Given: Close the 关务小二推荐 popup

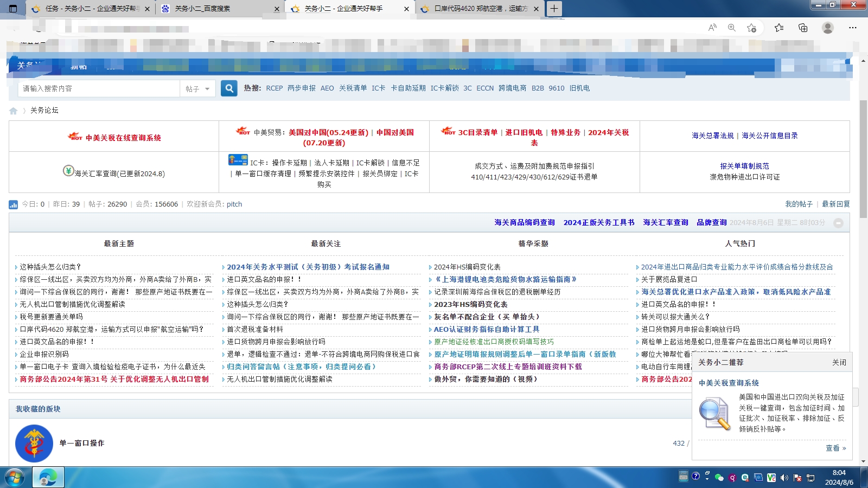Looking at the screenshot, I should 839,363.
